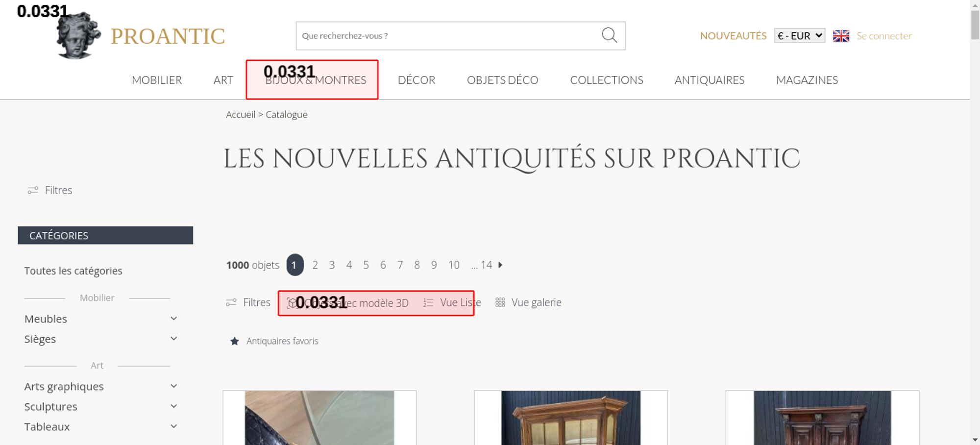Click the Antiquaires favoris star icon
980x445 pixels.
[235, 341]
